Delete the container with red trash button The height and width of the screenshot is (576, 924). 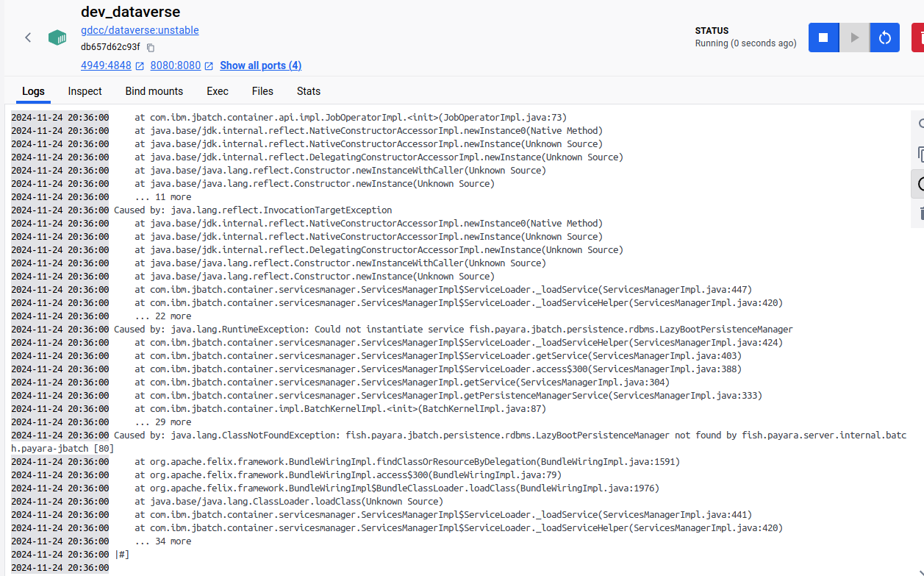919,38
